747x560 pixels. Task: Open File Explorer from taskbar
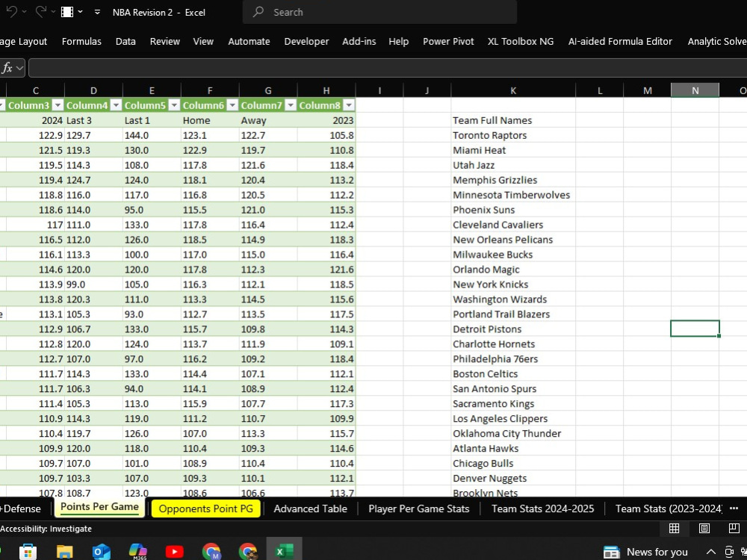[64, 552]
